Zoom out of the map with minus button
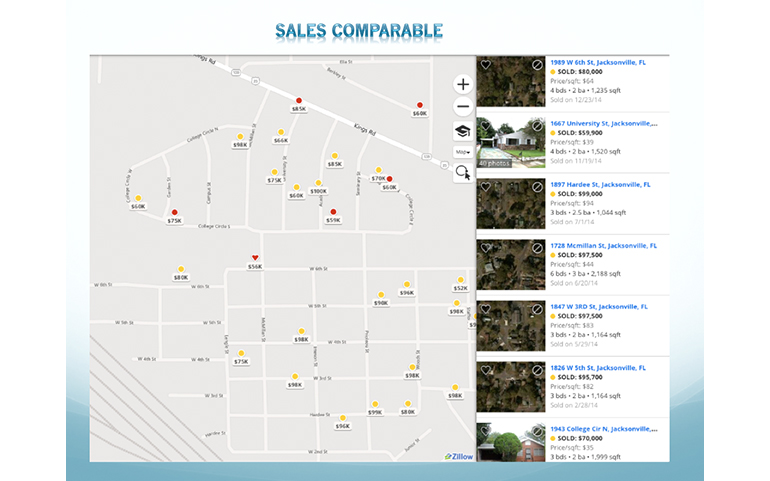Viewport: 770px width, 481px height. pos(462,107)
